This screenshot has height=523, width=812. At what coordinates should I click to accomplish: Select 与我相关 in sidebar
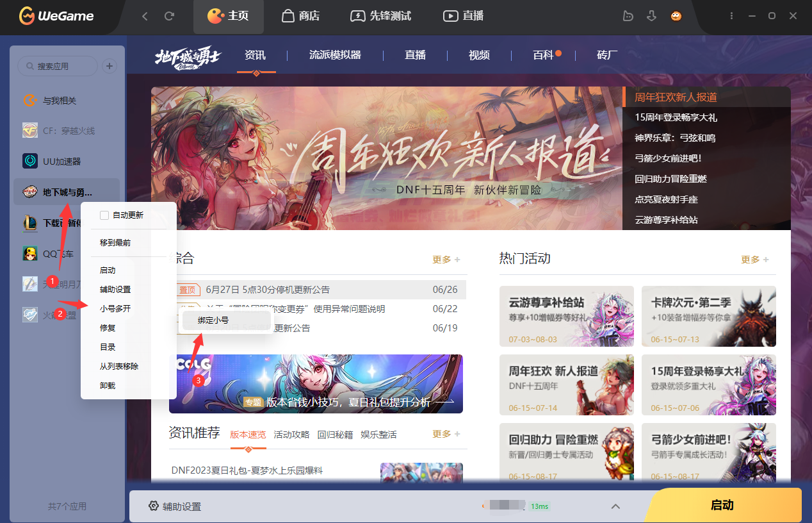click(67, 101)
